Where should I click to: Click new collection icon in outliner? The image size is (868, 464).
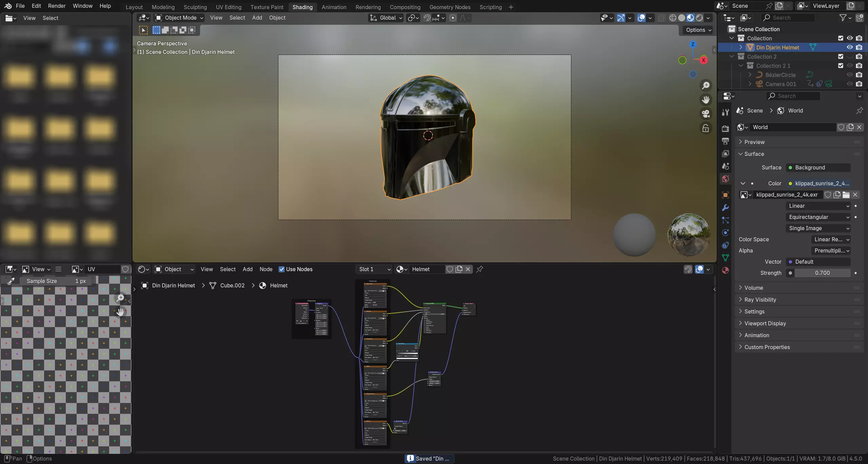click(x=860, y=18)
